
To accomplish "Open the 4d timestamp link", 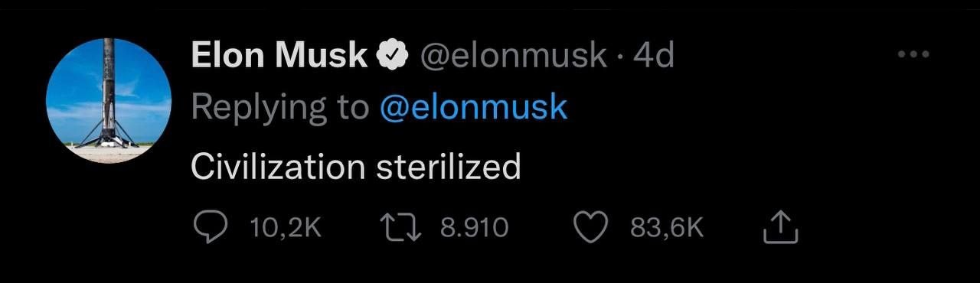I will click(654, 56).
